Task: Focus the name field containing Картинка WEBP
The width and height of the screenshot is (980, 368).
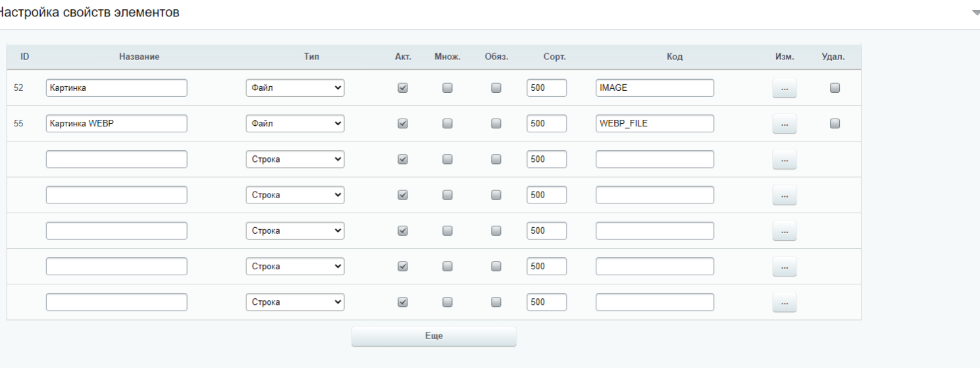Action: pos(116,123)
